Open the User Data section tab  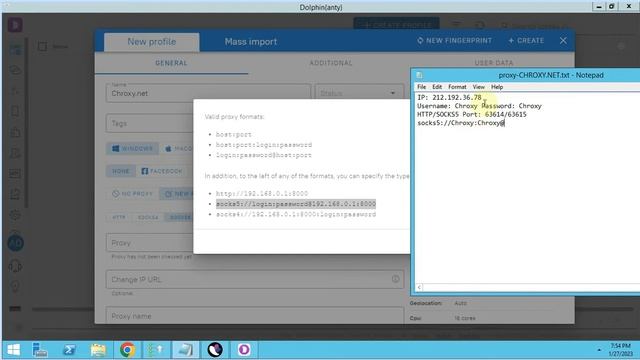[494, 63]
